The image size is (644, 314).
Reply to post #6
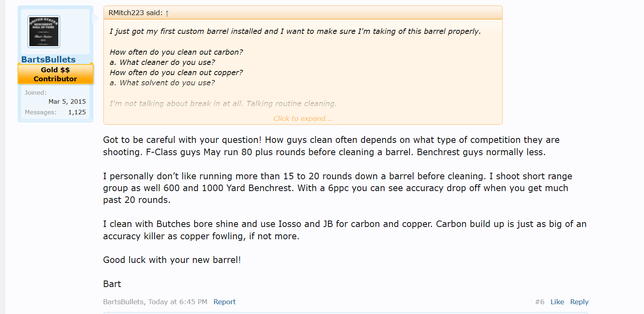pyautogui.click(x=579, y=302)
